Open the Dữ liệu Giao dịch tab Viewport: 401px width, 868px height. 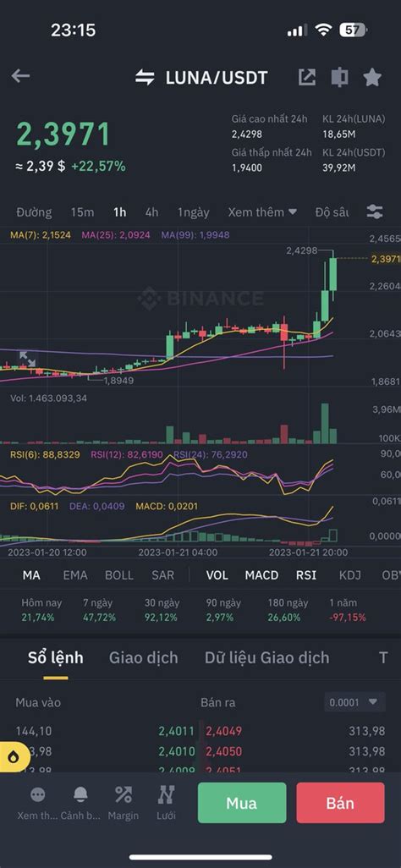tap(267, 657)
